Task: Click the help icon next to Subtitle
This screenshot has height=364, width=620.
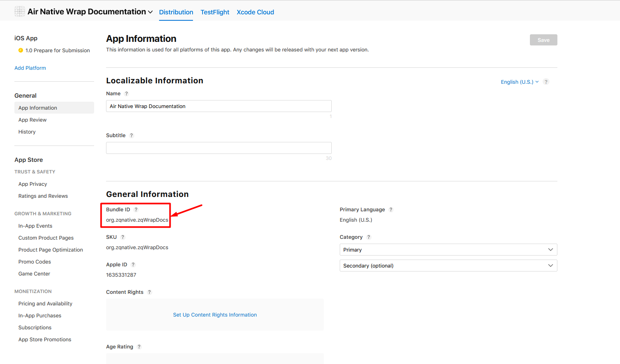Action: 132,136
